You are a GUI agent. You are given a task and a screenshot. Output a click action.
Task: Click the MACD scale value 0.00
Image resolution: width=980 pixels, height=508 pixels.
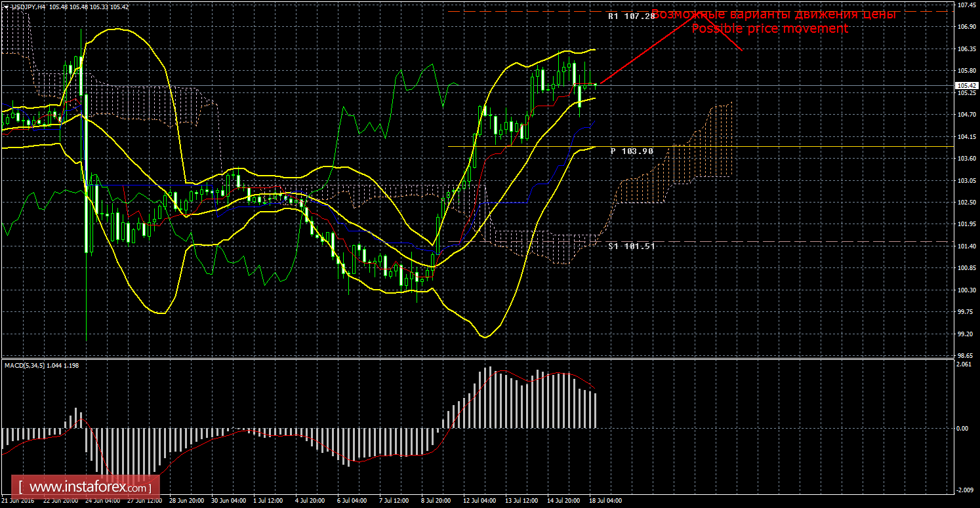point(962,429)
